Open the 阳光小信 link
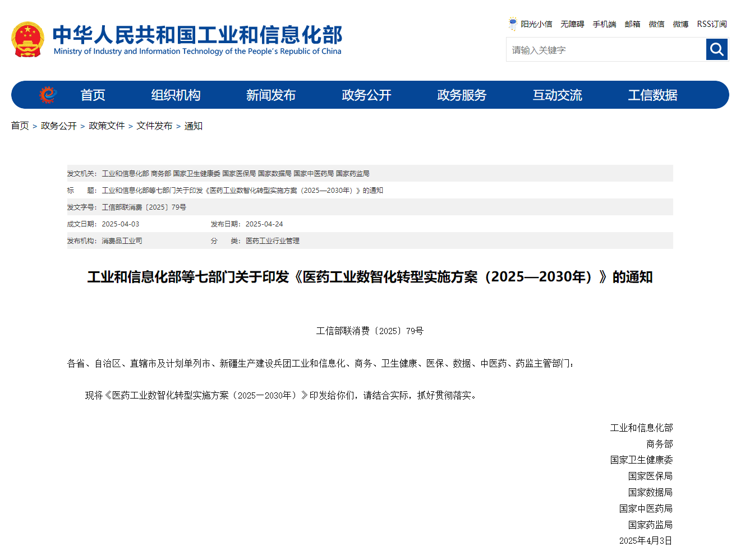The width and height of the screenshot is (736, 560). point(536,24)
